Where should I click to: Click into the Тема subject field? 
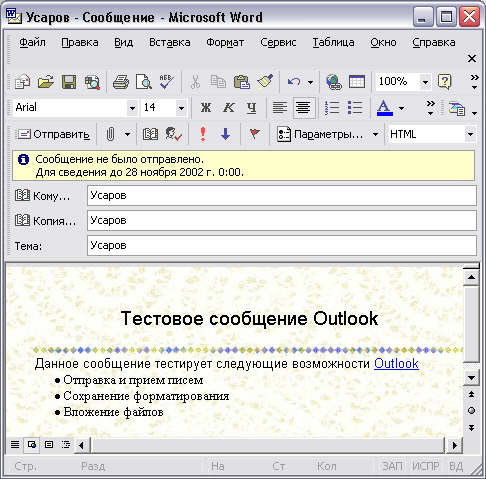pos(282,246)
